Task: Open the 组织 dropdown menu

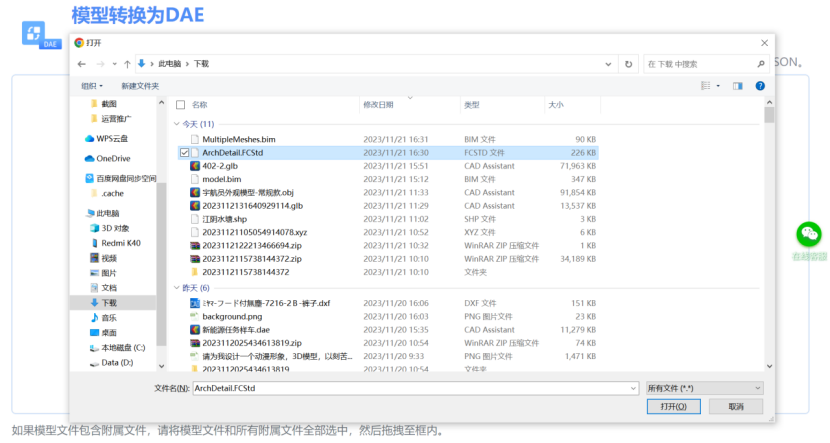Action: click(x=92, y=86)
